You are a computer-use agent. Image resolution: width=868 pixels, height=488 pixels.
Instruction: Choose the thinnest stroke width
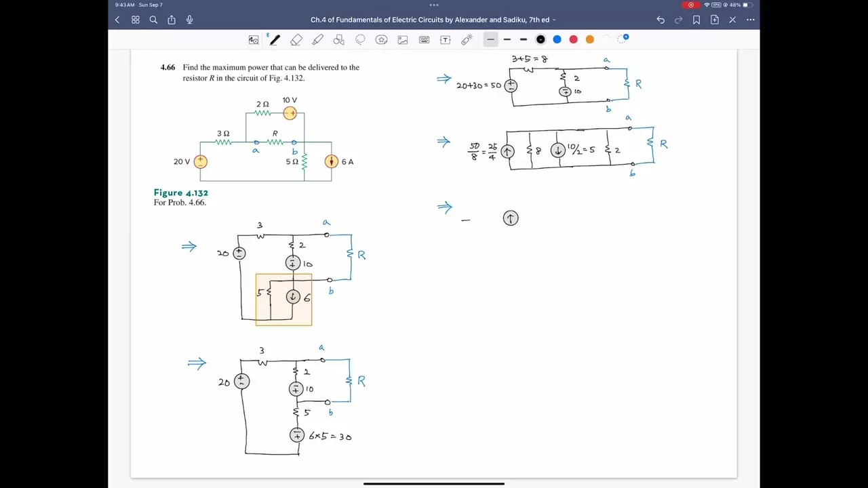490,39
